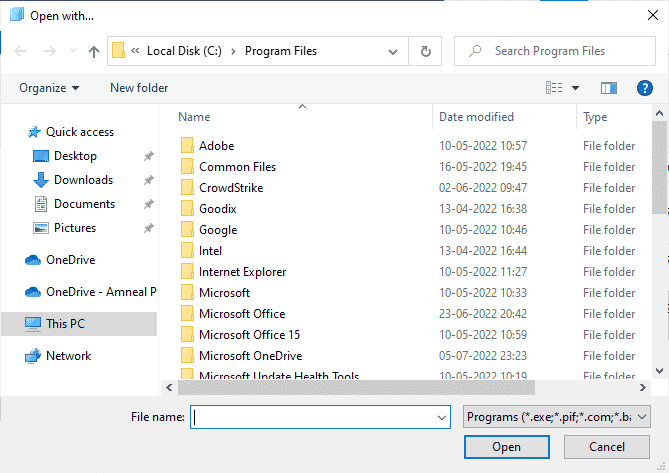Change your view icon
Image resolution: width=669 pixels, height=473 pixels.
click(554, 88)
